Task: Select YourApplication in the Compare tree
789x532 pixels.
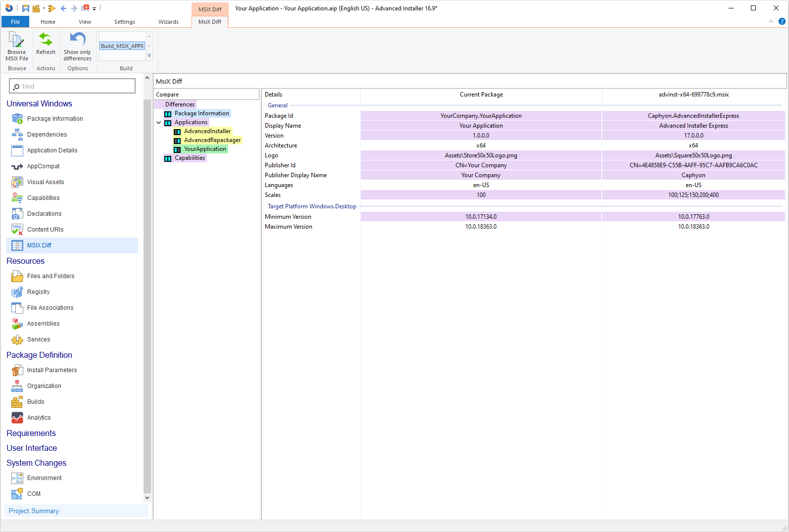Action: 205,149
